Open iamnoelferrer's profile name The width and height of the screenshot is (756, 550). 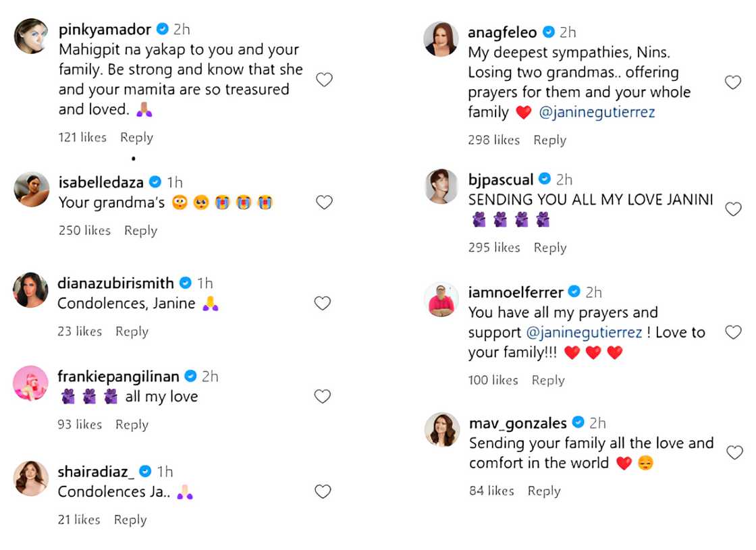515,292
